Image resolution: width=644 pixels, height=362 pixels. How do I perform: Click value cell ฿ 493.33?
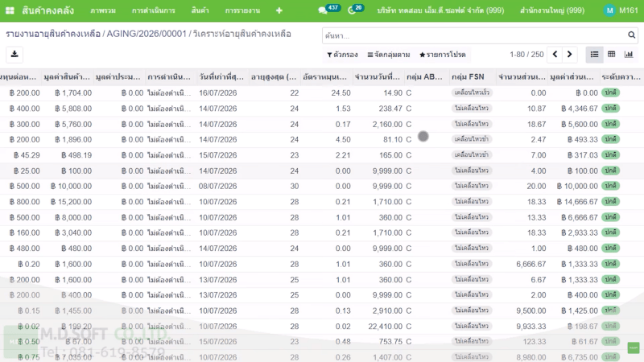pyautogui.click(x=582, y=139)
